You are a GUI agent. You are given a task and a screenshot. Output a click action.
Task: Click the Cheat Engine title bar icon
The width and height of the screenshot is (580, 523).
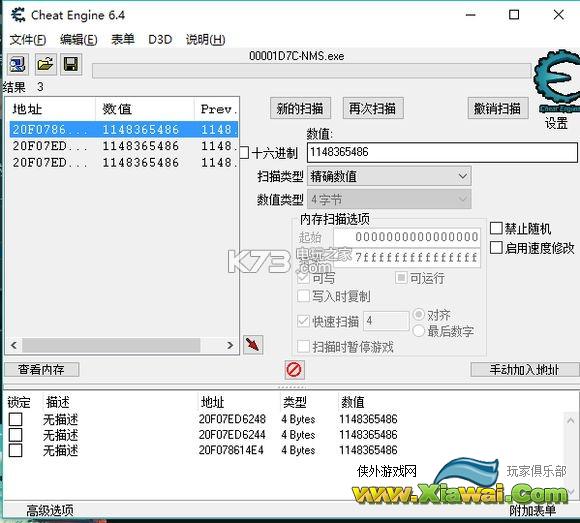point(18,15)
